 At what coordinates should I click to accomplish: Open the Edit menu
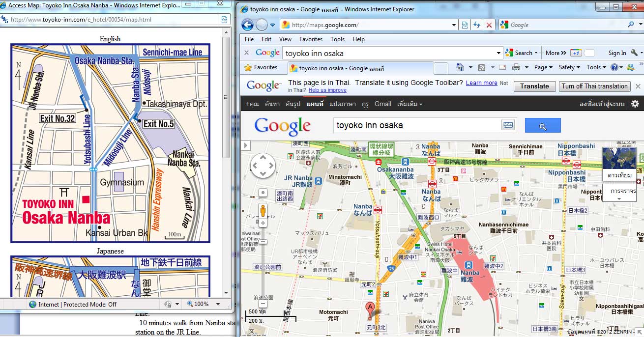[x=266, y=39]
